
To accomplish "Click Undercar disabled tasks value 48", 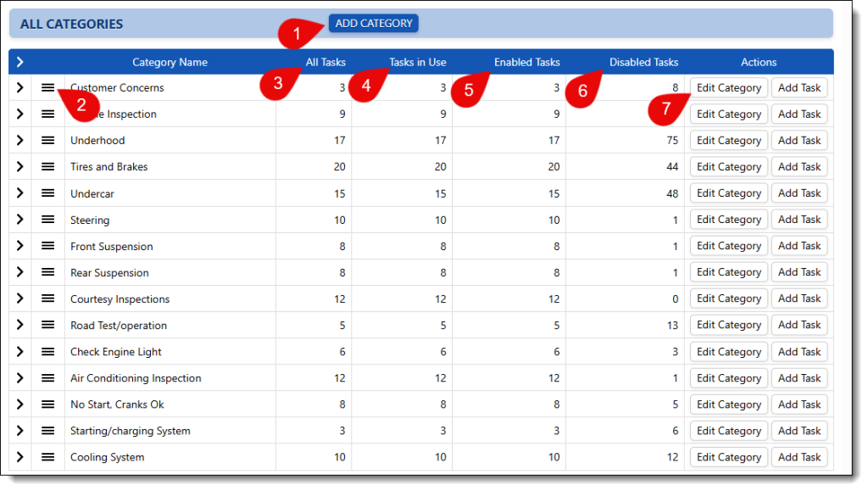I will (672, 193).
